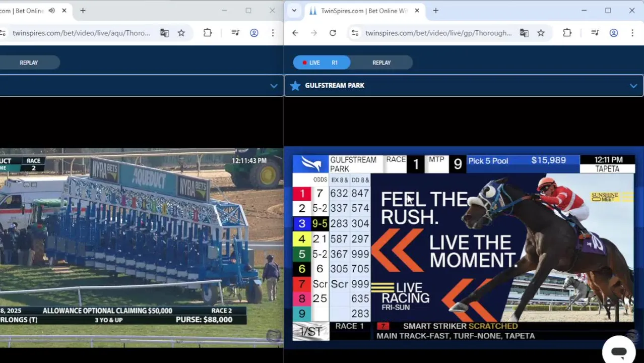644x363 pixels.
Task: Click the 12:11 PM time in the Gulfstream feed
Action: pos(608,160)
